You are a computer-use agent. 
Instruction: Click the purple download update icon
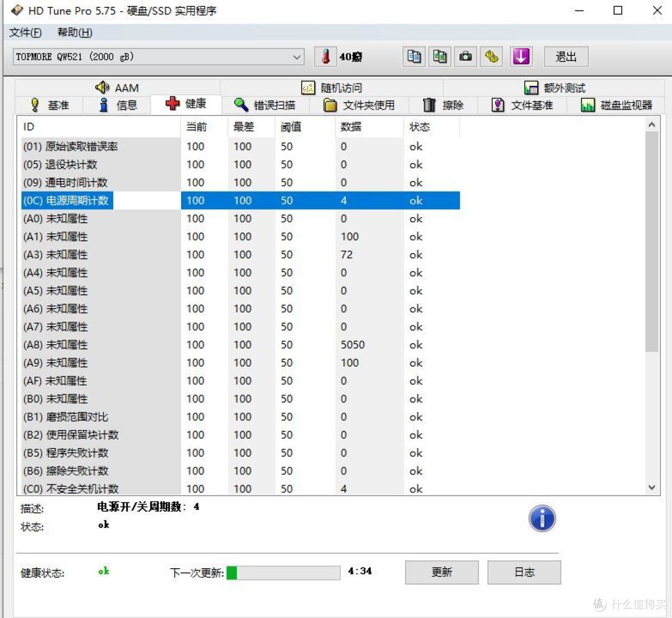(x=521, y=57)
